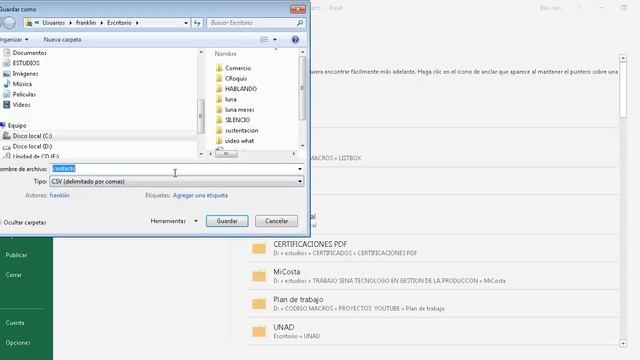Expand the arrow after franklin in path
The width and height of the screenshot is (640, 360).
click(102, 23)
